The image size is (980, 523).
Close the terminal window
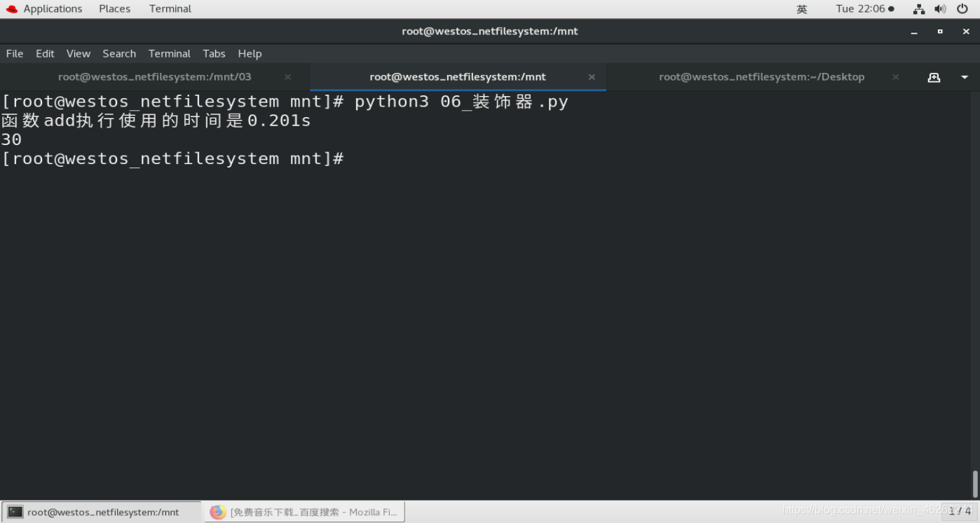pyautogui.click(x=966, y=32)
